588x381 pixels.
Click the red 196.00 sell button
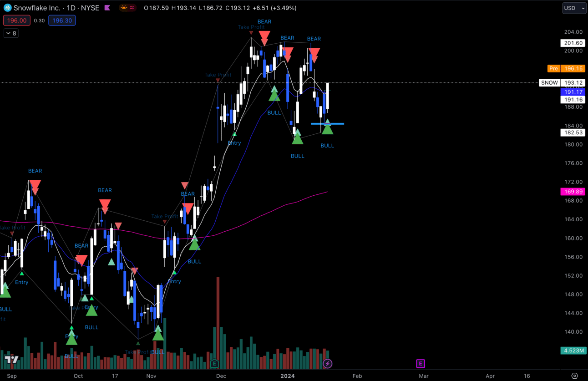pos(17,20)
